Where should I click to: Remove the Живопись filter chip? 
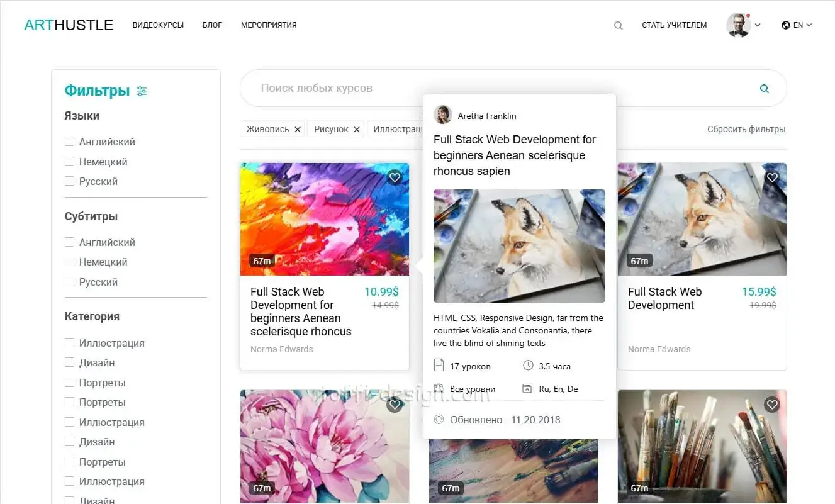[297, 128]
